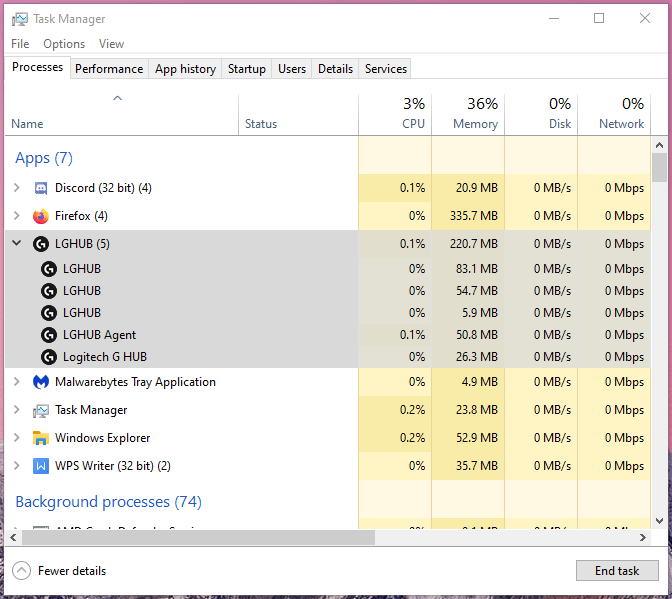Switch to the Performance tab
The height and width of the screenshot is (599, 672).
tap(109, 69)
